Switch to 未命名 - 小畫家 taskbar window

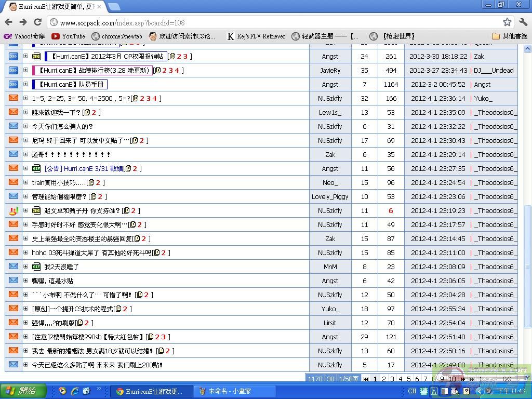229,391
